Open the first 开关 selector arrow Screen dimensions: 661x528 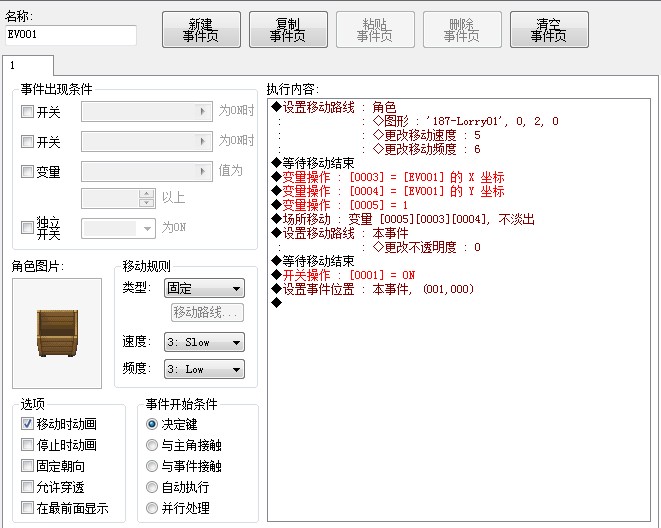tap(203, 111)
